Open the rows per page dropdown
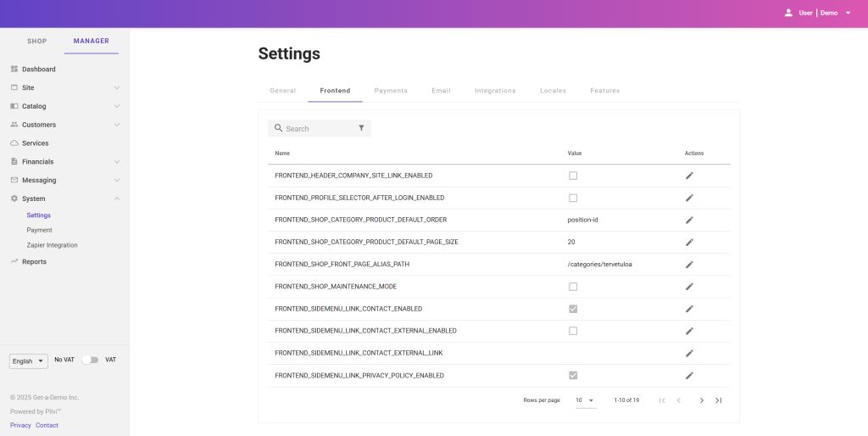Image resolution: width=868 pixels, height=436 pixels. [x=585, y=400]
